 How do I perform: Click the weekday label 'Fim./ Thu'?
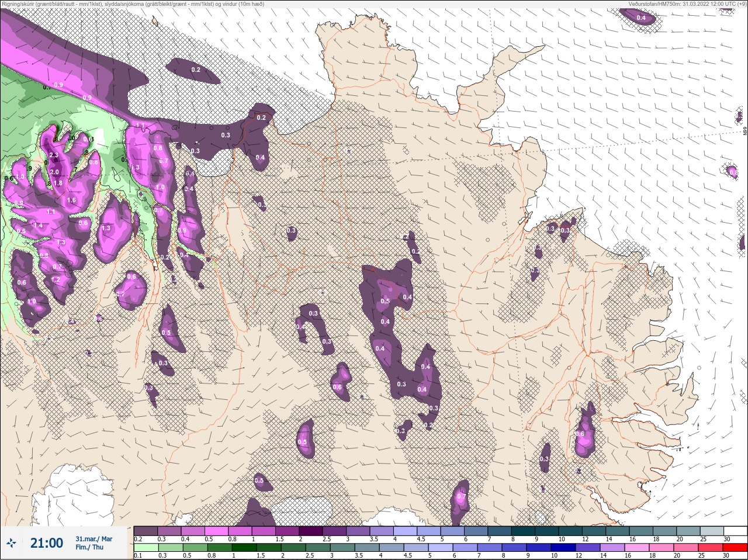click(x=89, y=547)
